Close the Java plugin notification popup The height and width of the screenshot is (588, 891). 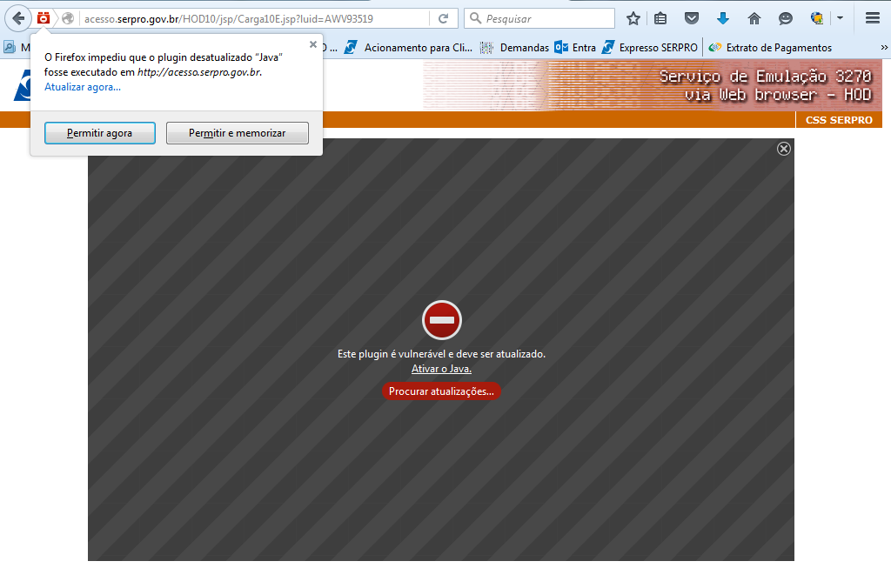313,44
